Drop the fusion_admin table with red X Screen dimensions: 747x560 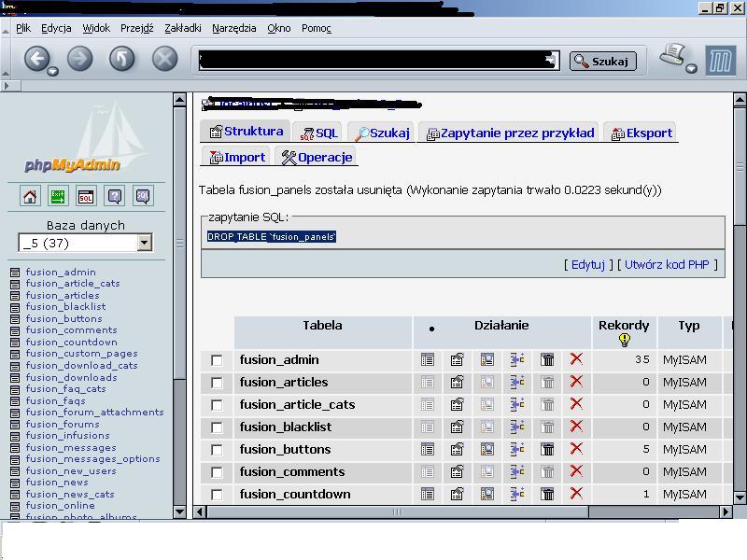[576, 359]
